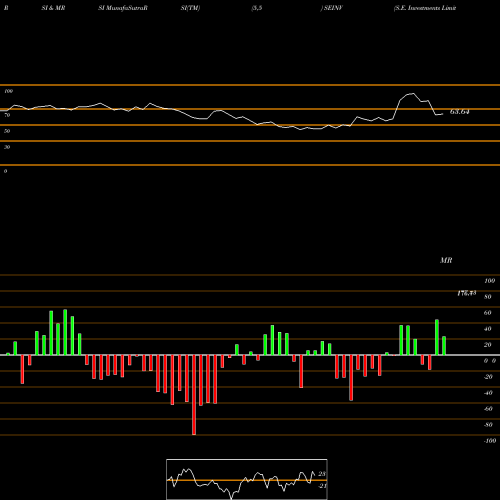Screen dimensions: 500x500
Task: Click the '(S.E. Investments Limit' company name
Action: point(425,8)
